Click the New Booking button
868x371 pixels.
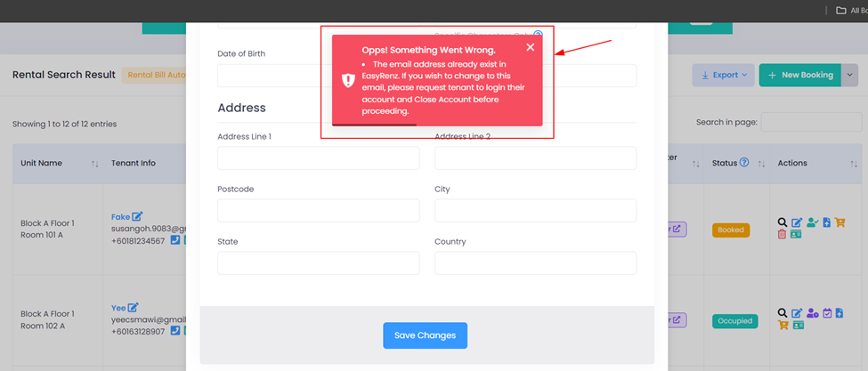pyautogui.click(x=800, y=76)
